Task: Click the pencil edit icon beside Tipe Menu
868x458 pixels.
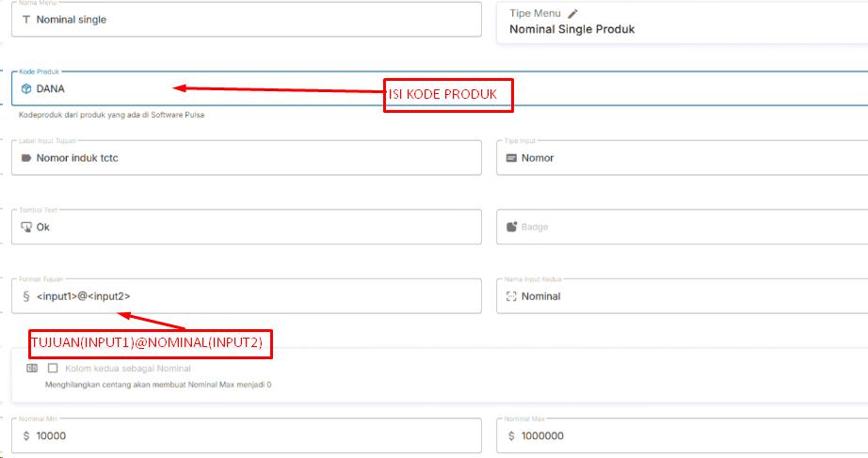Action: pyautogui.click(x=573, y=13)
